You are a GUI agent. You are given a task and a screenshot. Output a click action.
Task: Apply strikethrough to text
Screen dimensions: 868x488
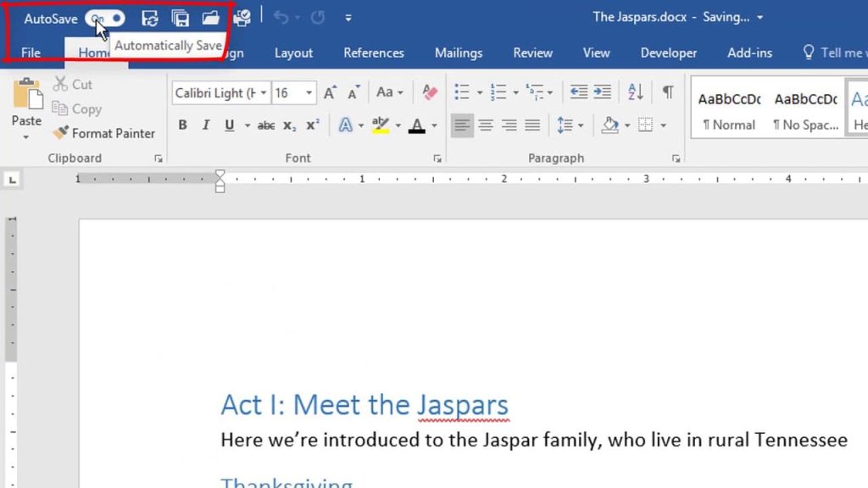(265, 125)
